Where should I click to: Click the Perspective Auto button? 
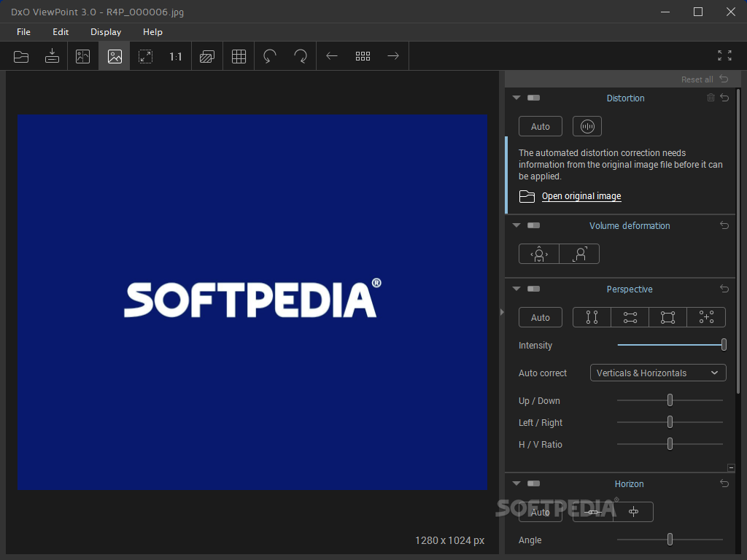click(x=541, y=317)
